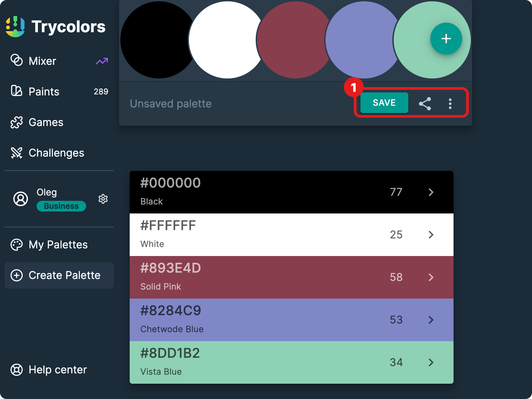Expand the #FFFFFF White row chevron
Image resolution: width=532 pixels, height=399 pixels.
point(431,235)
